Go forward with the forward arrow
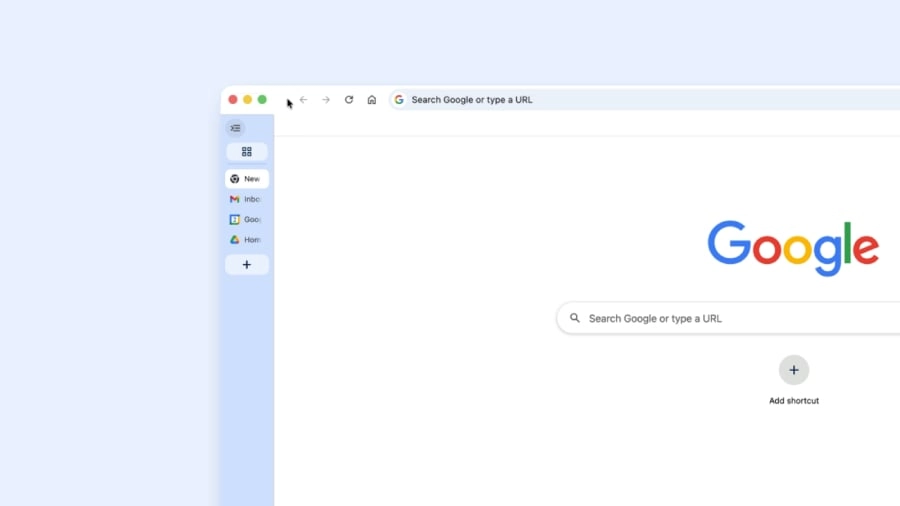Screen dimensions: 900x506 (326, 100)
